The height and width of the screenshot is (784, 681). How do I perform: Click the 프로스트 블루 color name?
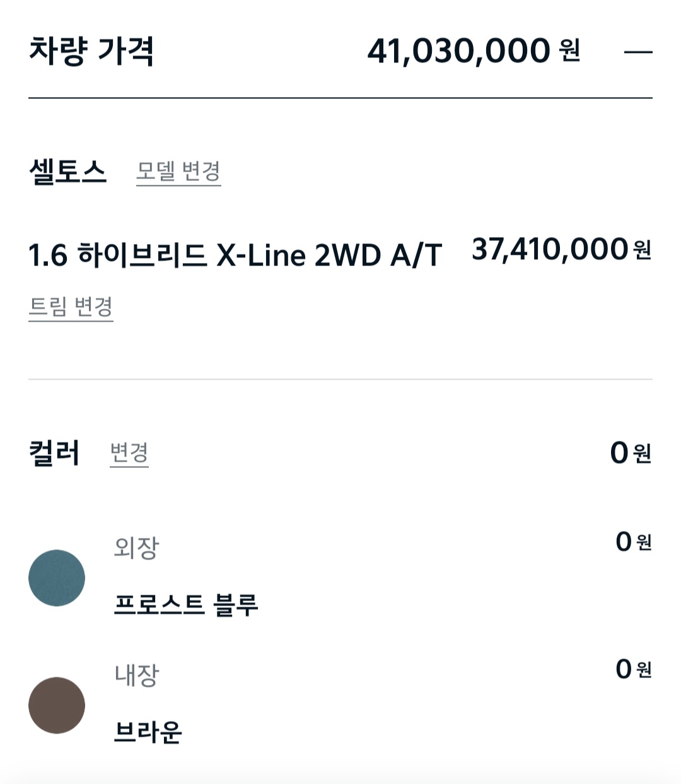186,605
